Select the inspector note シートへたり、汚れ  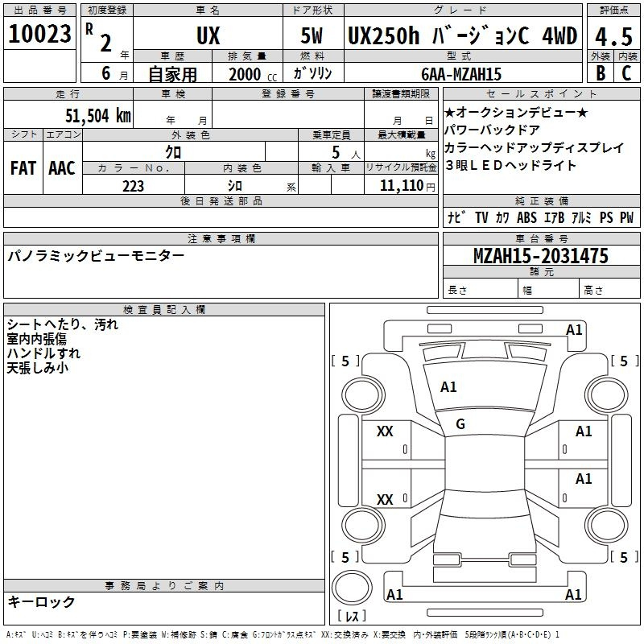pos(63,324)
